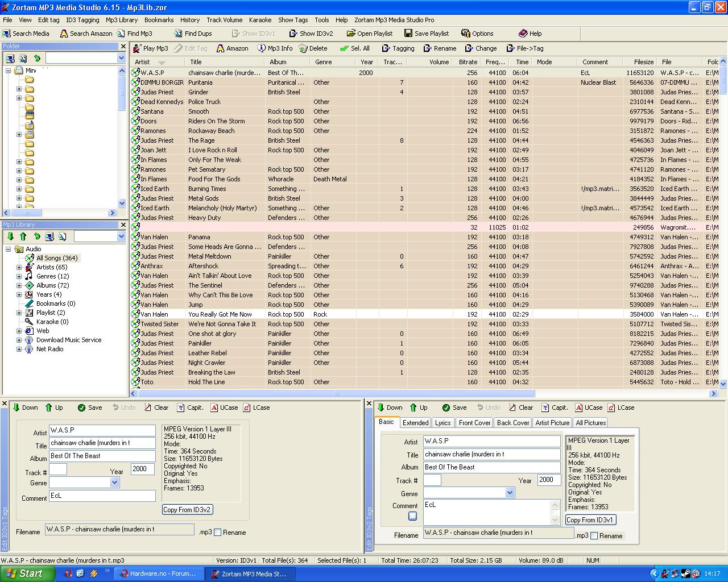Click the Copy From ID3v2 button
The height and width of the screenshot is (582, 728).
tap(187, 510)
